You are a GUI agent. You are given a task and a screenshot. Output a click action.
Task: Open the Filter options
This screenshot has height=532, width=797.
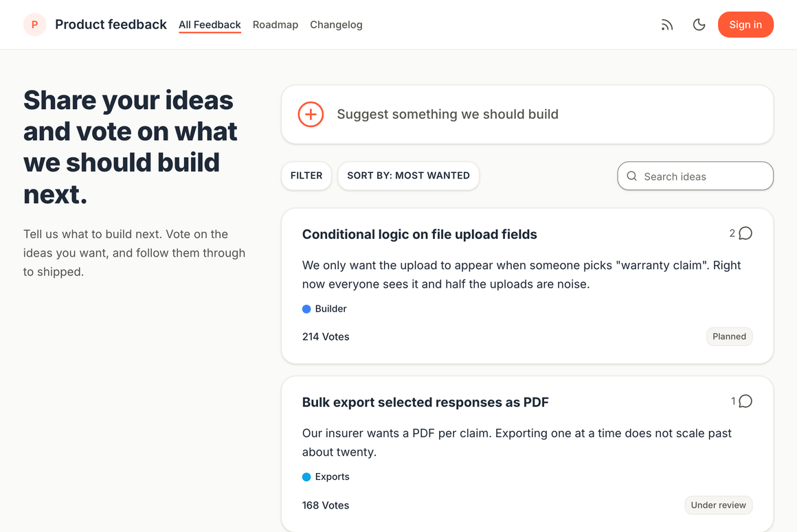[306, 176]
